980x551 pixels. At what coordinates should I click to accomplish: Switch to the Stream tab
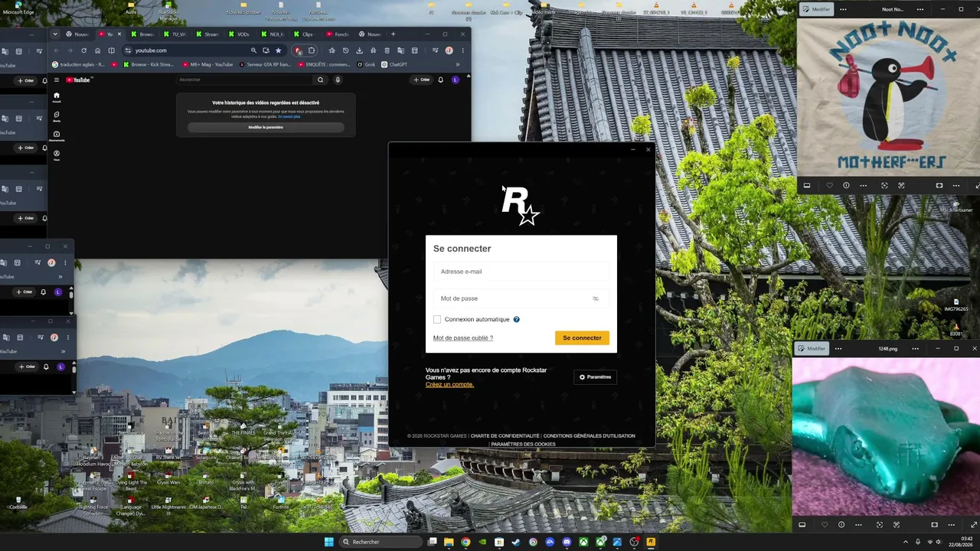[208, 34]
